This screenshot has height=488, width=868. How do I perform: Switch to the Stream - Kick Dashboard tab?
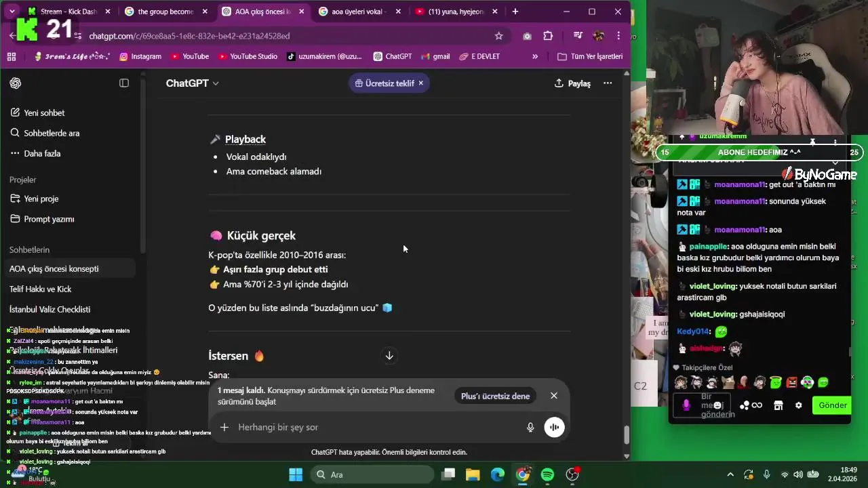pyautogui.click(x=68, y=12)
